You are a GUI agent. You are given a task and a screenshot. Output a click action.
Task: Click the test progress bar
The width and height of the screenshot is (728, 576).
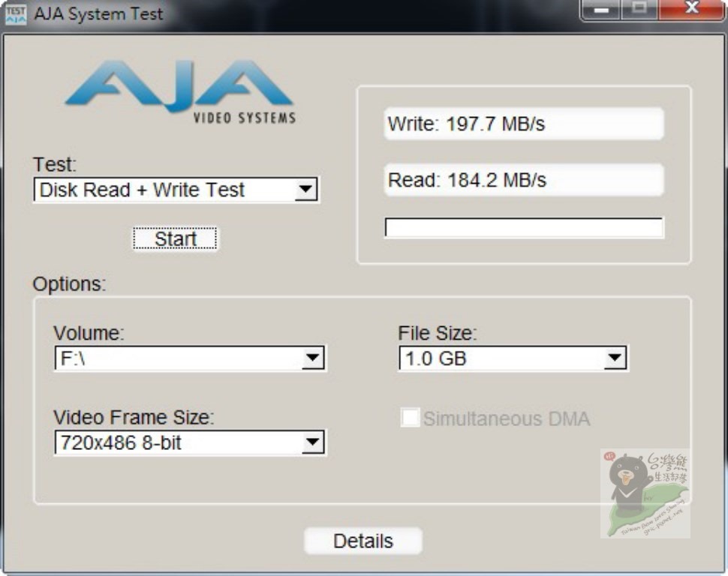coord(524,227)
